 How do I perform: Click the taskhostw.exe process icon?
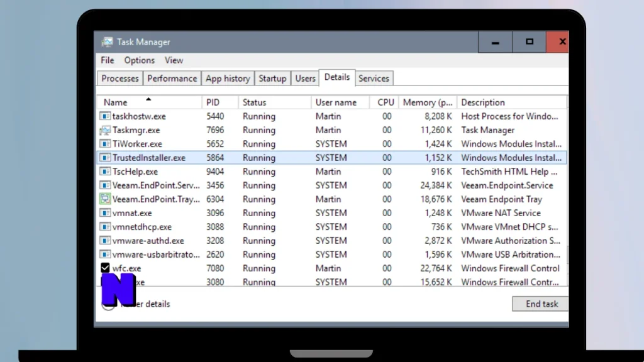tap(105, 116)
